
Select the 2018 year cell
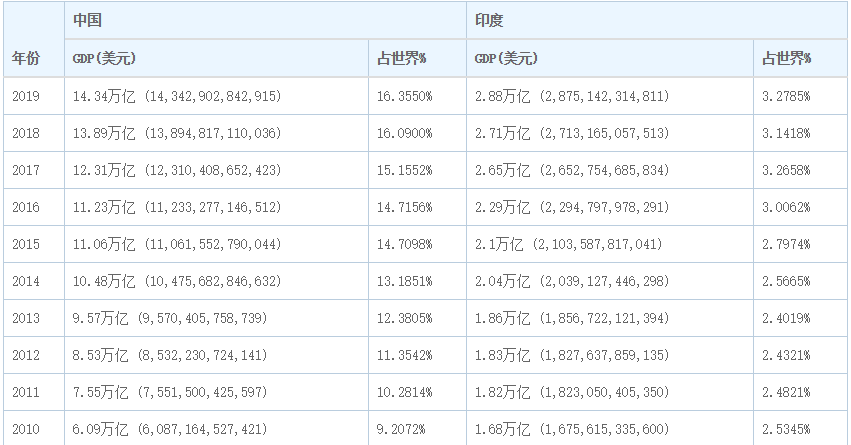(34, 133)
